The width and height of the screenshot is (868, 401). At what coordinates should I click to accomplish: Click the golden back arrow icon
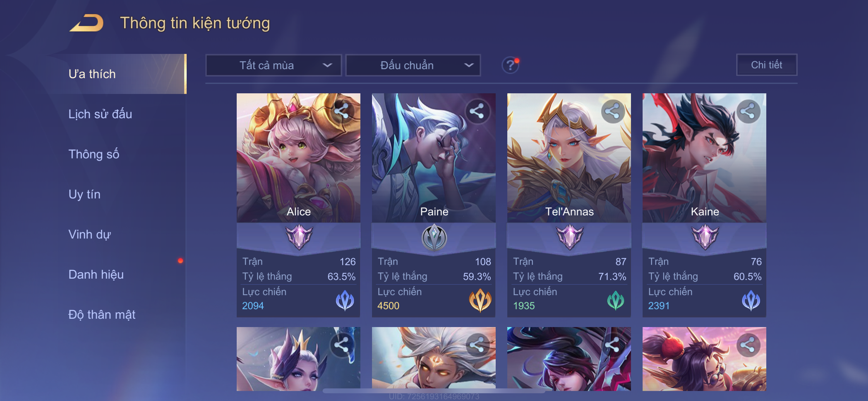pos(87,23)
